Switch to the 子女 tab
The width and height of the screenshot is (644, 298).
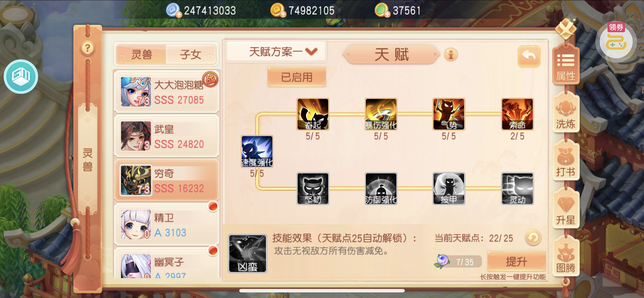point(191,54)
